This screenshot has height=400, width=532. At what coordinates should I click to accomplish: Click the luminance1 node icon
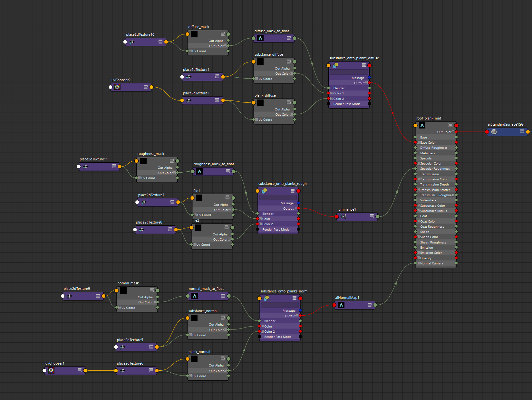tap(343, 217)
